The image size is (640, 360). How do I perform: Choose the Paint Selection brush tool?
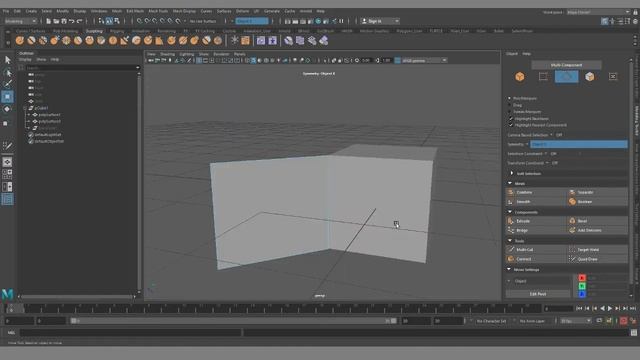[x=7, y=84]
